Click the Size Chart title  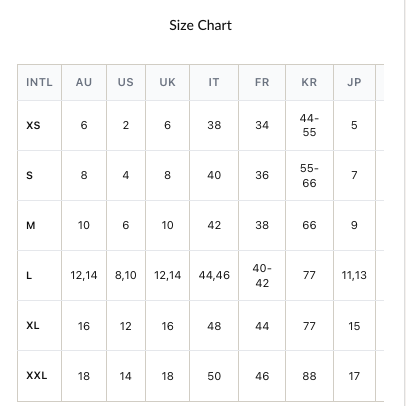(200, 25)
